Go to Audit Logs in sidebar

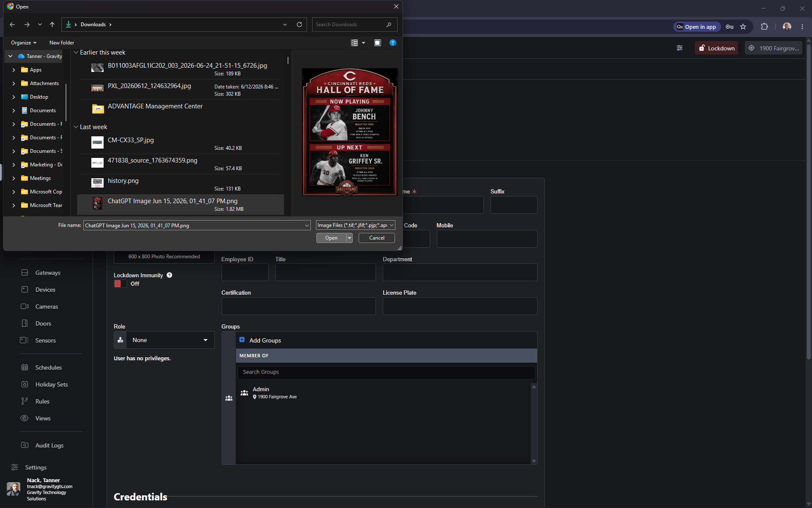point(49,445)
